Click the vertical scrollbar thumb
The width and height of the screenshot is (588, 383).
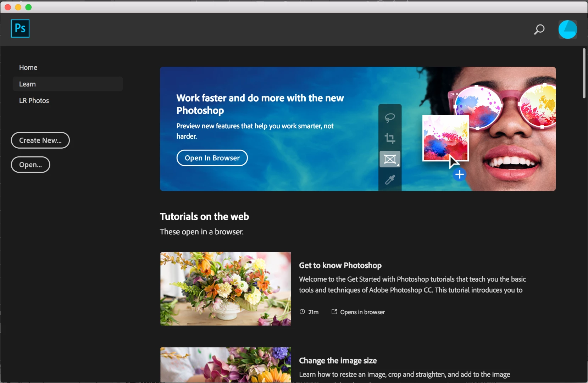coord(584,73)
